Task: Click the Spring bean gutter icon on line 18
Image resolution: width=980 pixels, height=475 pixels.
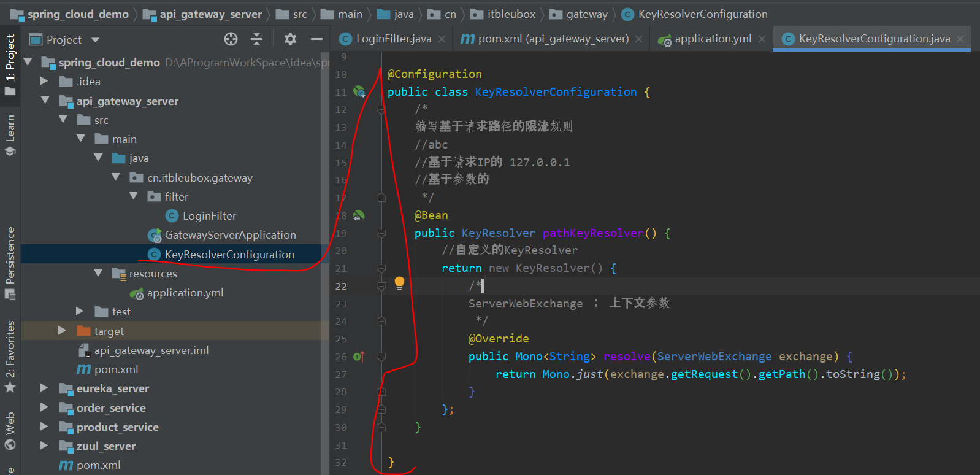Action: pos(359,215)
